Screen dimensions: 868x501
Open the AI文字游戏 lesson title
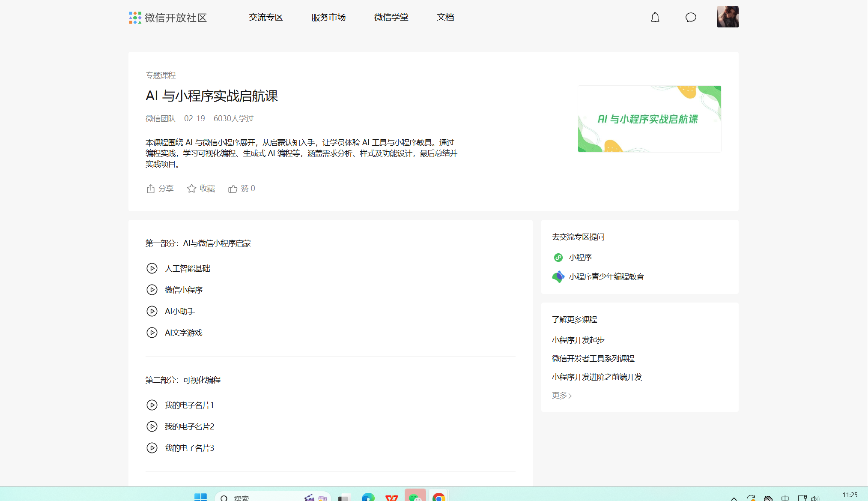pos(184,333)
